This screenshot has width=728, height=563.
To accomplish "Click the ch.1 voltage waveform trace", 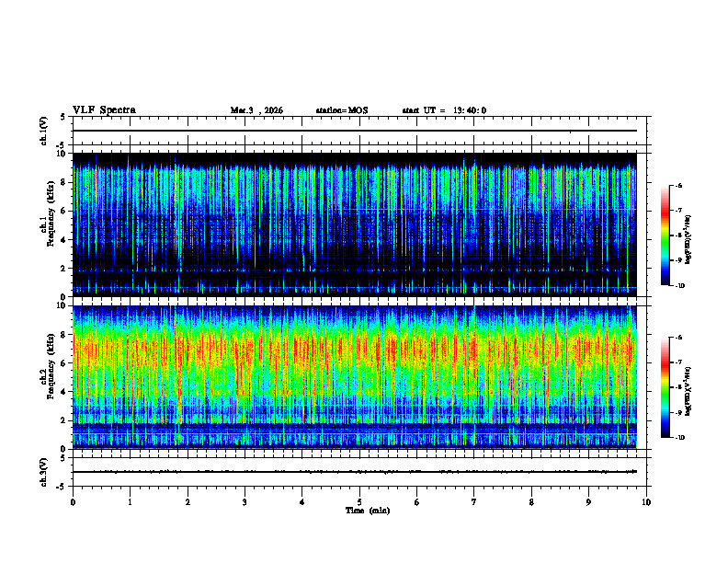I will click(355, 131).
